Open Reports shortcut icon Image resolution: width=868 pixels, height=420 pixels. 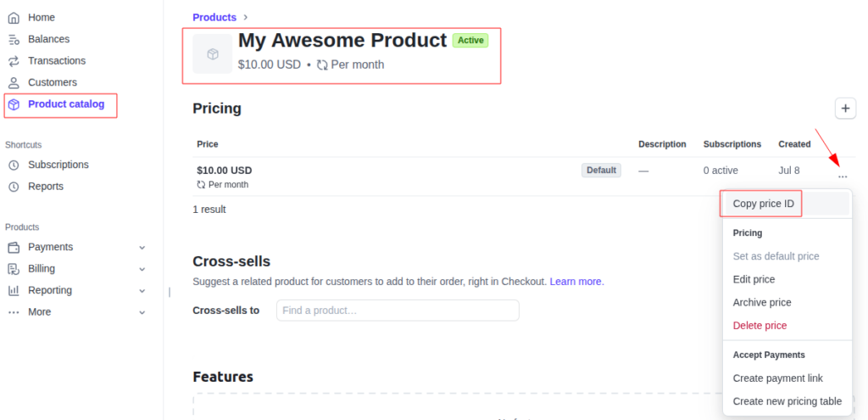[x=13, y=187]
